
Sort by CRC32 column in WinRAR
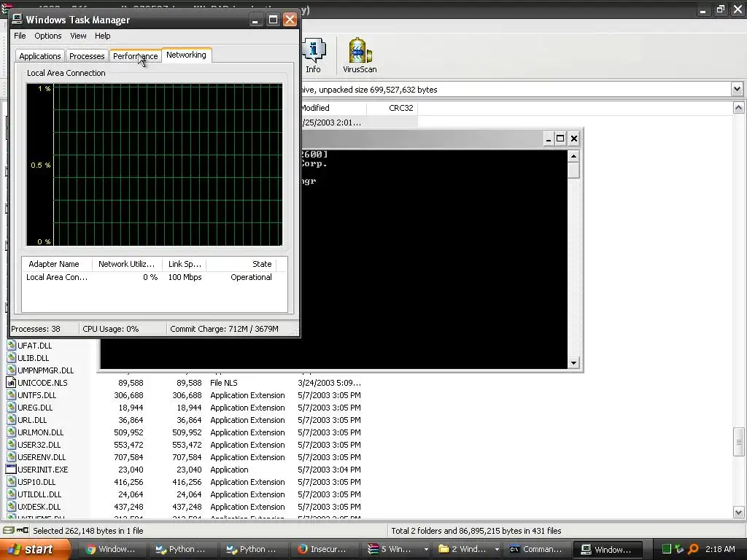(392, 108)
